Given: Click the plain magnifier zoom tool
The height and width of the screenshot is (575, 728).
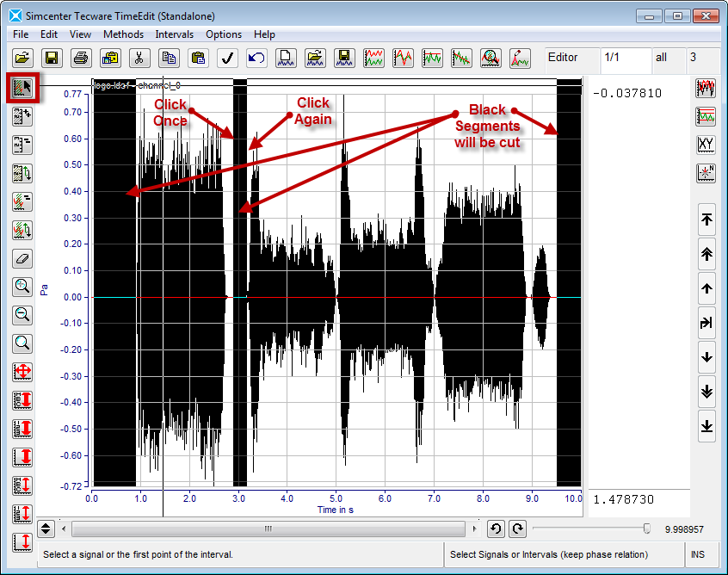Looking at the screenshot, I should tap(22, 343).
